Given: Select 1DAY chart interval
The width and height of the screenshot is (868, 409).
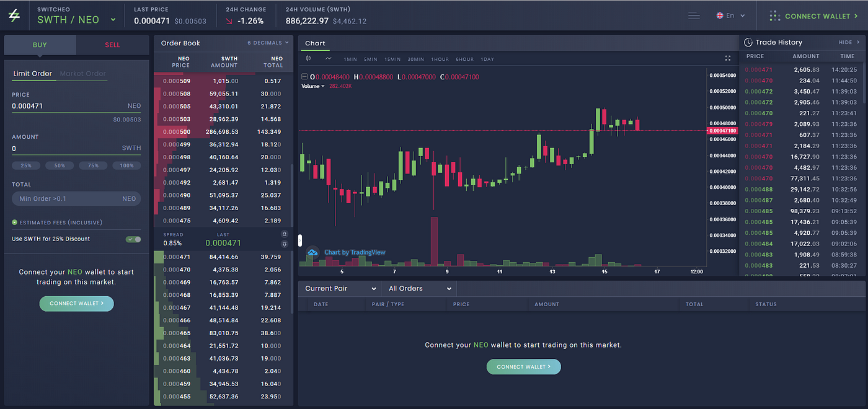Looking at the screenshot, I should tap(487, 59).
